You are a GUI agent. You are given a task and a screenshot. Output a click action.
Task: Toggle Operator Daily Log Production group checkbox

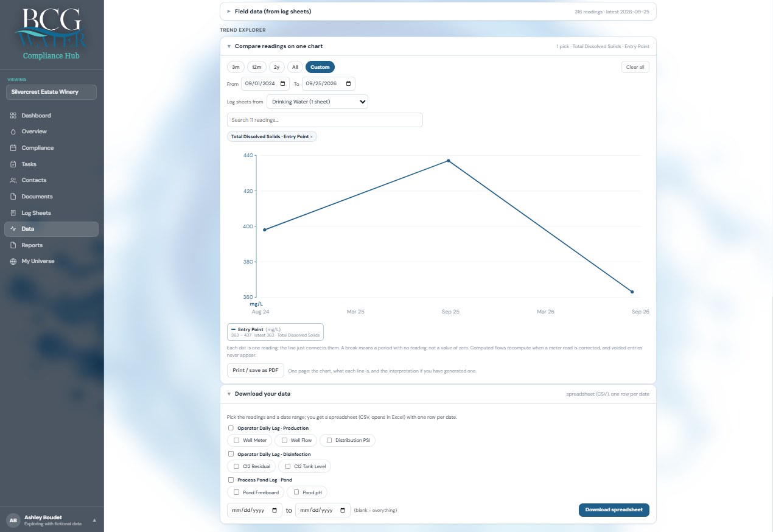coord(231,428)
